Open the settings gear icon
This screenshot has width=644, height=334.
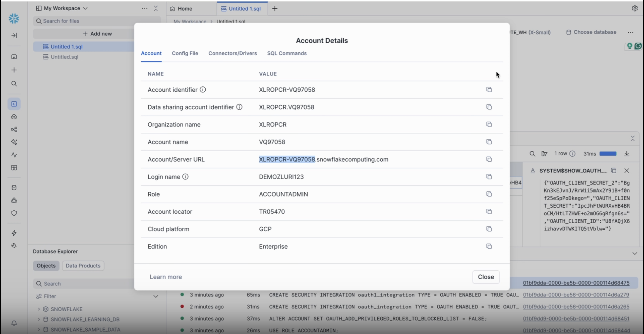click(635, 8)
